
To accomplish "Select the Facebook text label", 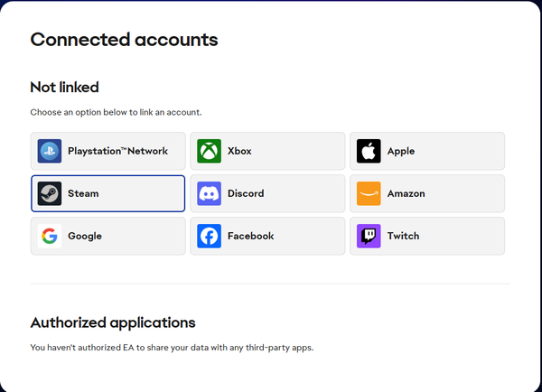I will (250, 236).
